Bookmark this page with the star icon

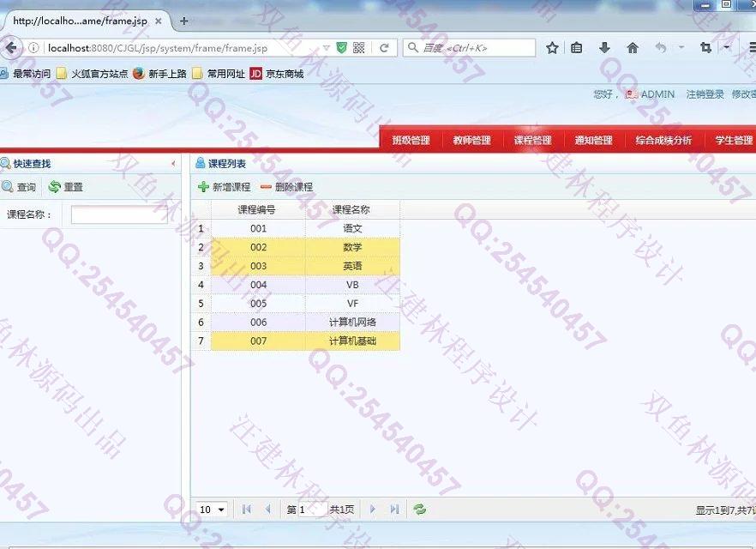coord(553,47)
